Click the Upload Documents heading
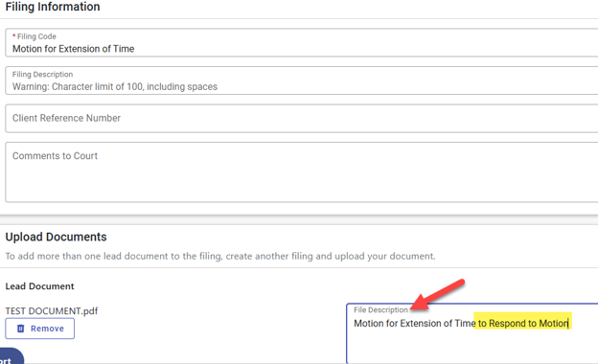The image size is (598, 364). [56, 237]
